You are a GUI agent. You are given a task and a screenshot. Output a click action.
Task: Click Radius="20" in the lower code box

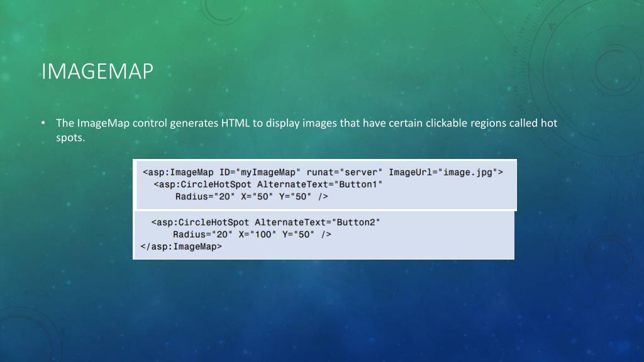pos(203,234)
